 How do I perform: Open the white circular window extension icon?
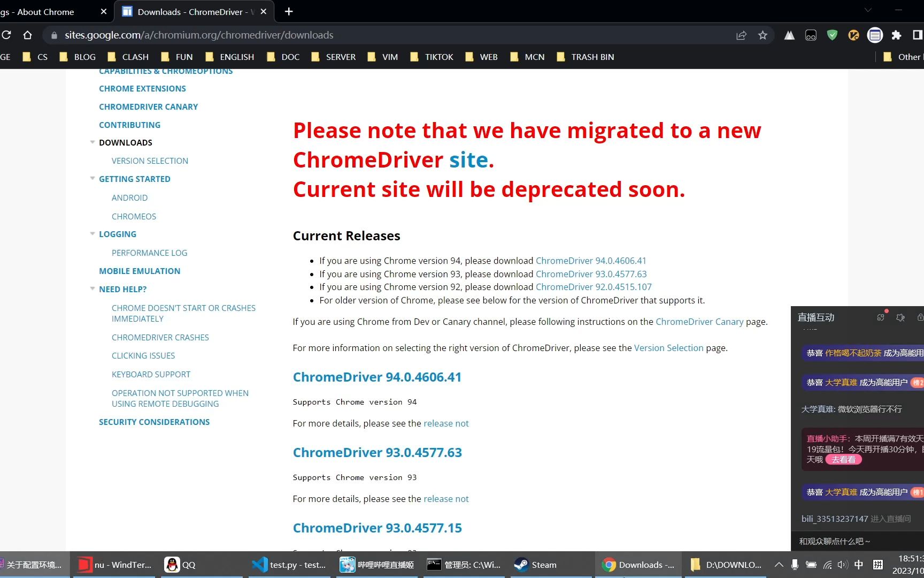[x=875, y=35]
